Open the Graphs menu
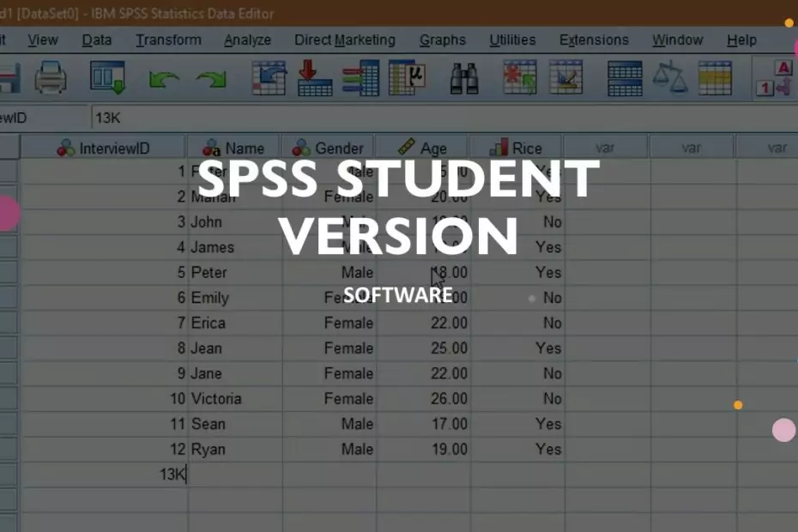 coord(443,39)
